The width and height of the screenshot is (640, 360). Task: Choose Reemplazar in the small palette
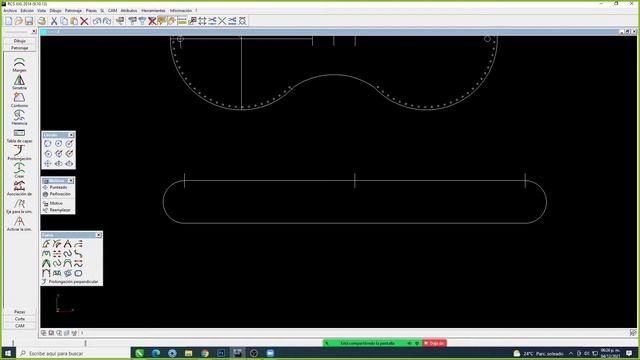coord(57,210)
